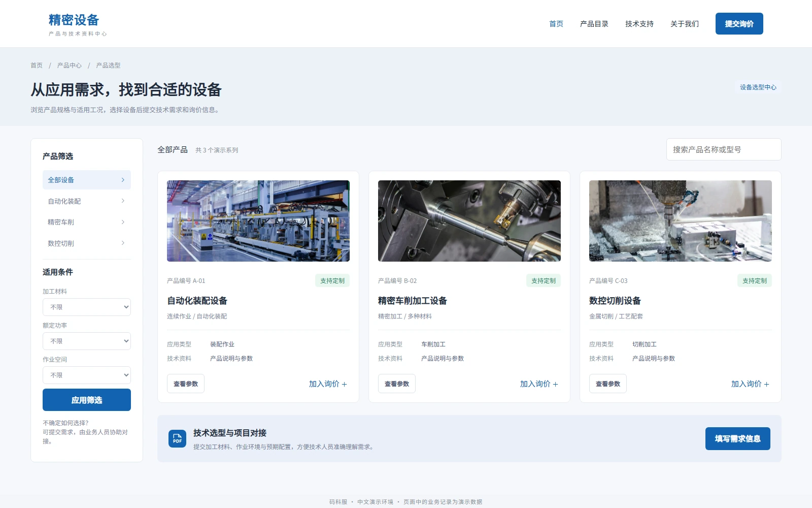Select 全部设备 filter category

pos(87,180)
